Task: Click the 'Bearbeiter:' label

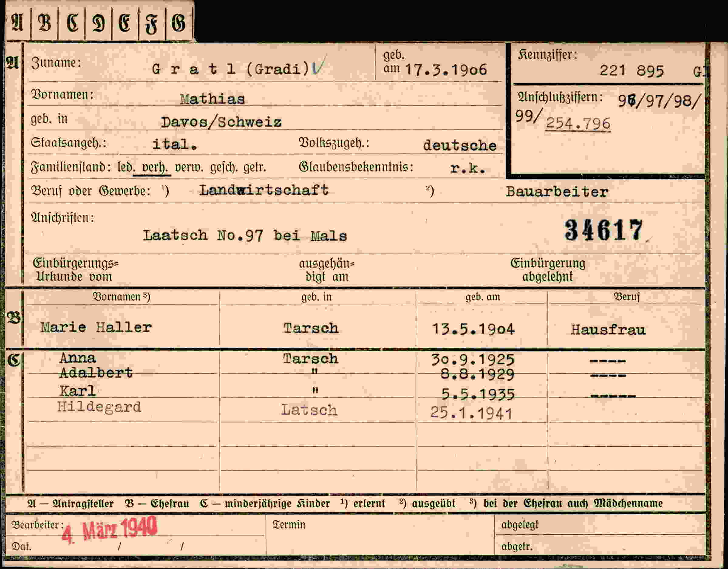Action: pyautogui.click(x=38, y=525)
